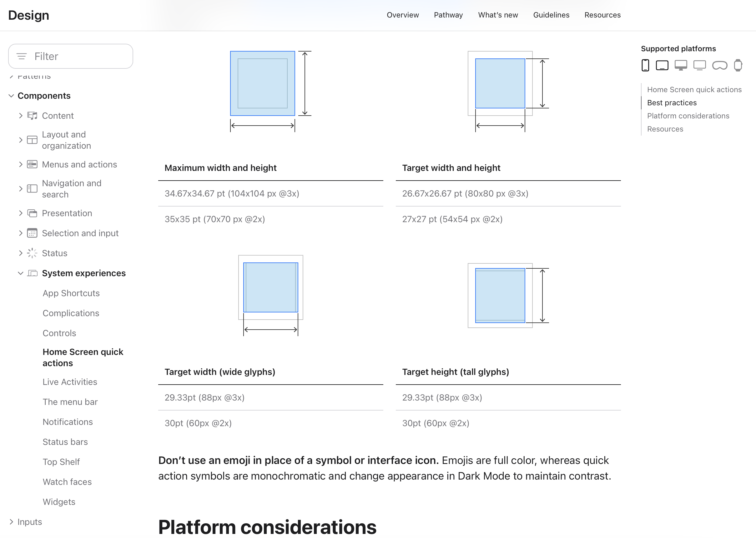This screenshot has width=756, height=538.
Task: Click the filter lines icon
Action: pos(22,56)
